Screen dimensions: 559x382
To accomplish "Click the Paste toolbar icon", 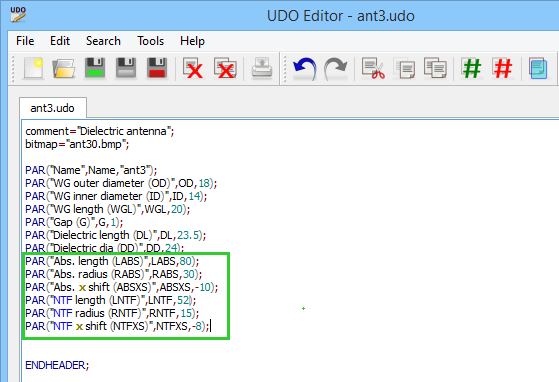I will click(x=435, y=68).
